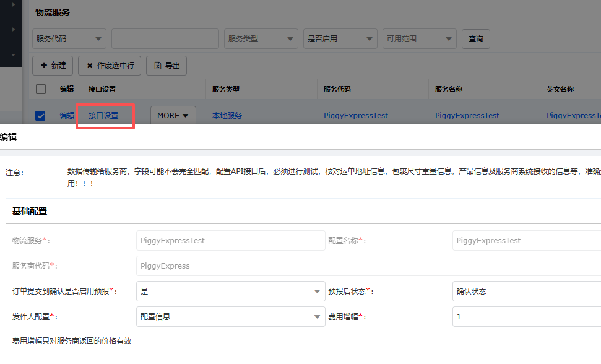Image resolution: width=601 pixels, height=364 pixels.
Task: Open the 本地服务 service type link
Action: (227, 116)
